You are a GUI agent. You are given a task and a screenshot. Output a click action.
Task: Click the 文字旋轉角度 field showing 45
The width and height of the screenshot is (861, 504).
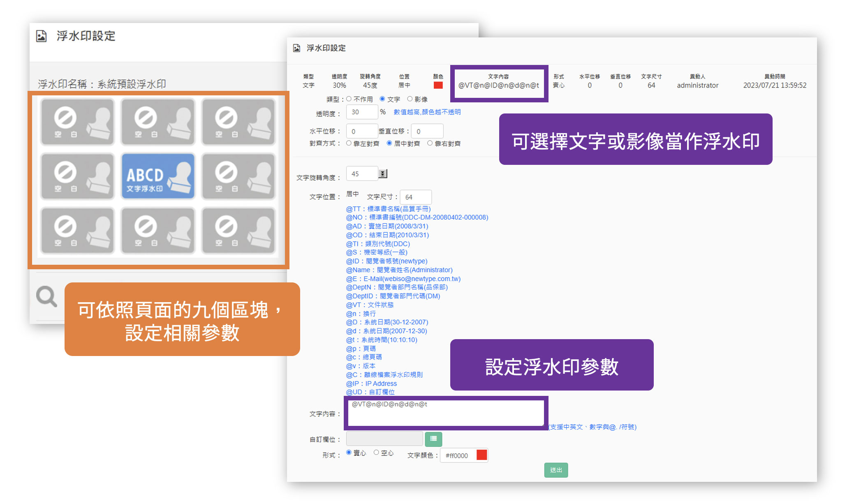[361, 174]
